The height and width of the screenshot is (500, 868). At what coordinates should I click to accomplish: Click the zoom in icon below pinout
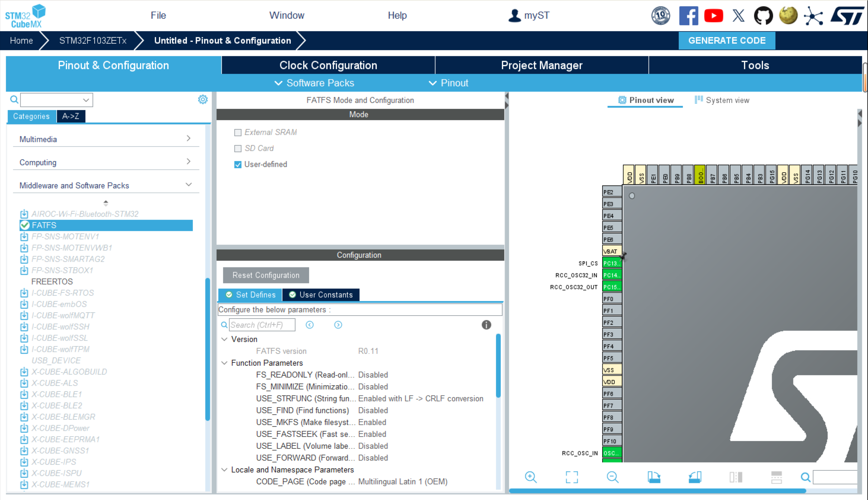pos(530,477)
